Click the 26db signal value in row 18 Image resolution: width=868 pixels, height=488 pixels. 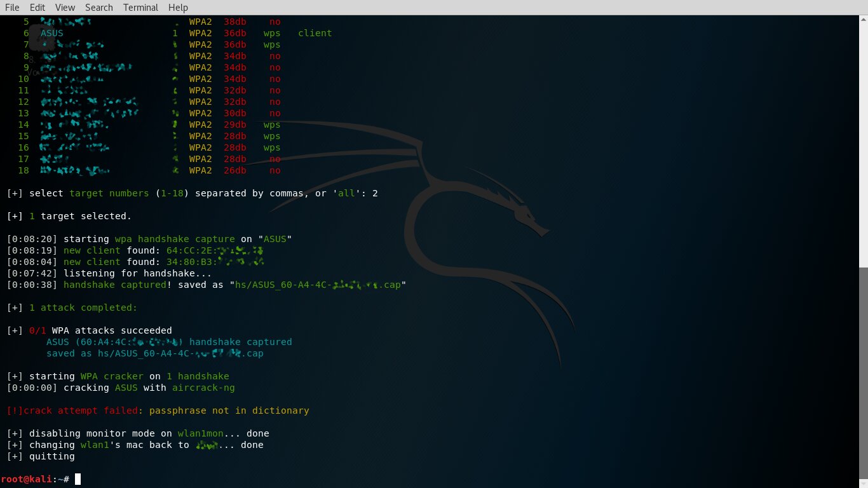tap(234, 170)
